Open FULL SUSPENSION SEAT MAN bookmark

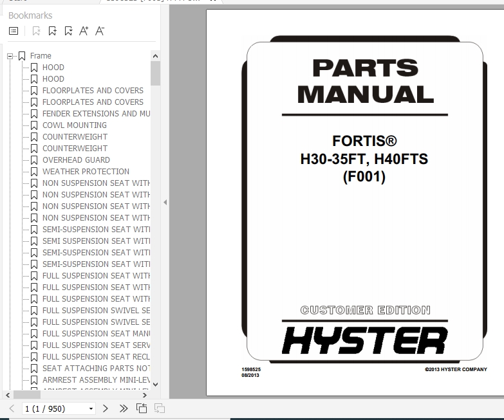(x=96, y=334)
